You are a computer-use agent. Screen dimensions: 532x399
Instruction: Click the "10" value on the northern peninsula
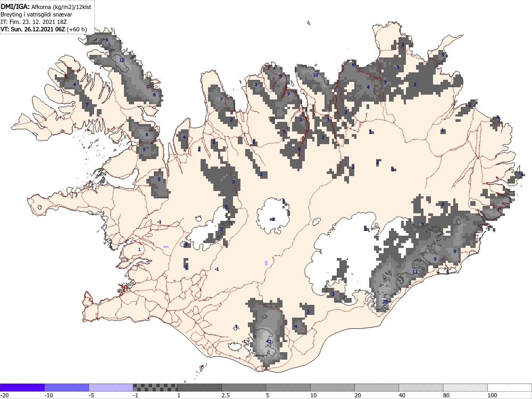(x=315, y=75)
